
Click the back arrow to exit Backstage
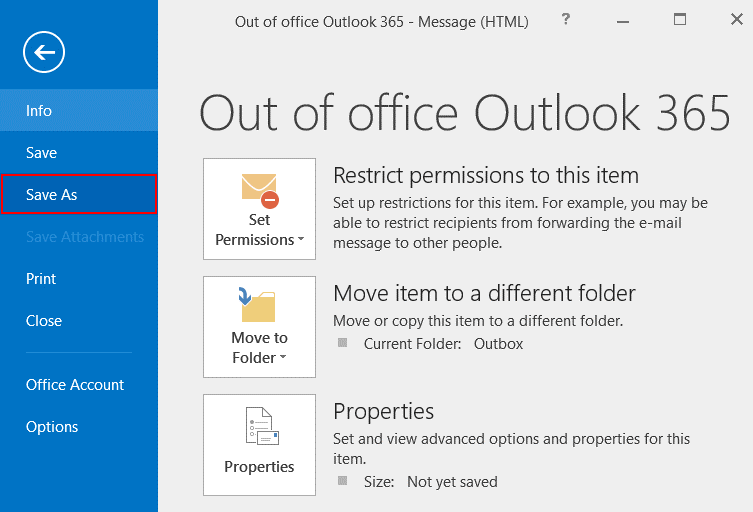(44, 52)
